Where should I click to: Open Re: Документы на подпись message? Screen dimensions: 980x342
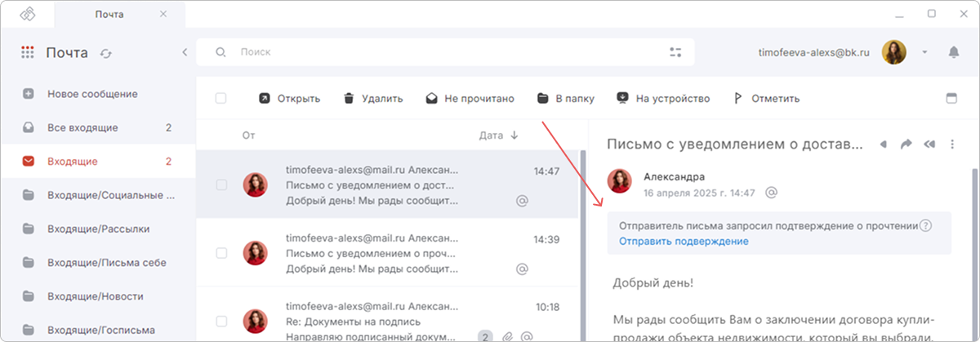point(387,315)
